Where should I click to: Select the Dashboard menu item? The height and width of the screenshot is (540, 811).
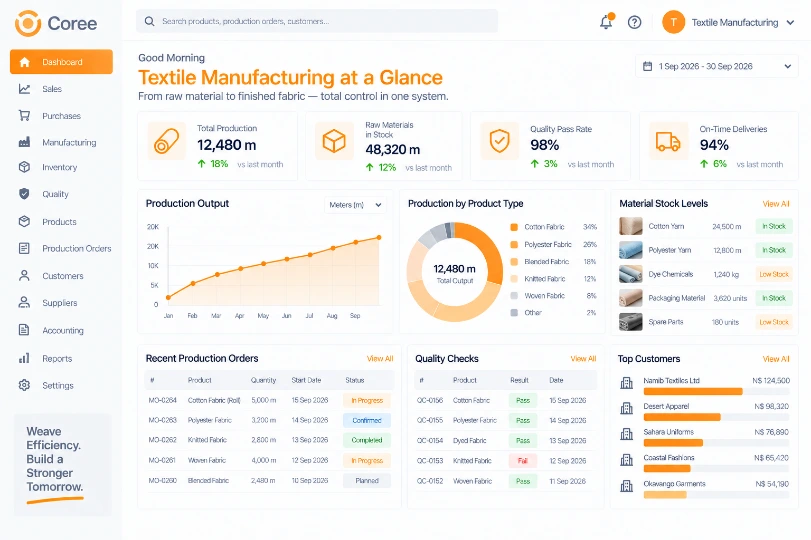(x=61, y=62)
